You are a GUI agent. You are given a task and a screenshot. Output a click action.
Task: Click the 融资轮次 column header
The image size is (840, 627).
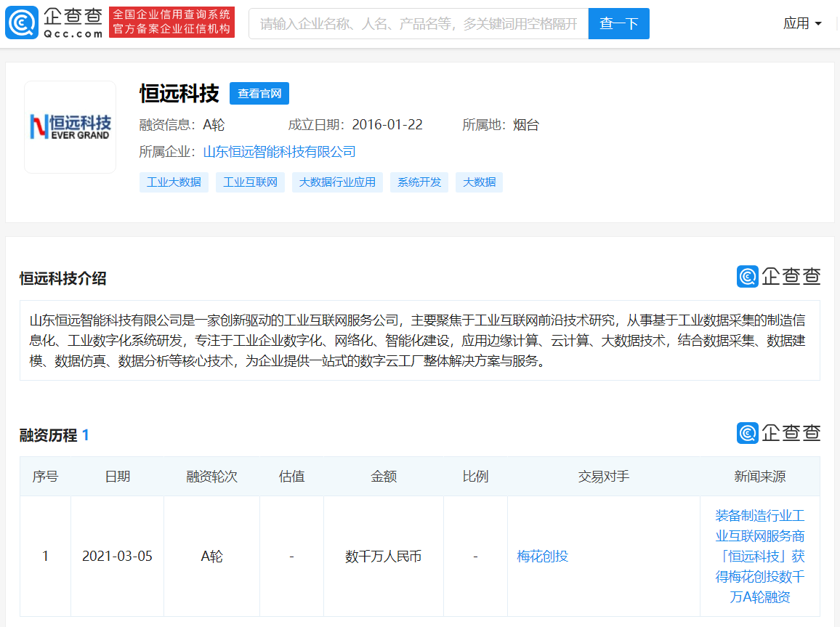(x=211, y=477)
